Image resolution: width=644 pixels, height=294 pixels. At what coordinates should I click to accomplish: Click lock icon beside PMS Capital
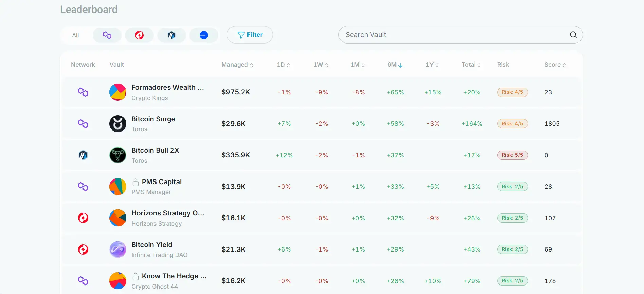click(x=135, y=182)
